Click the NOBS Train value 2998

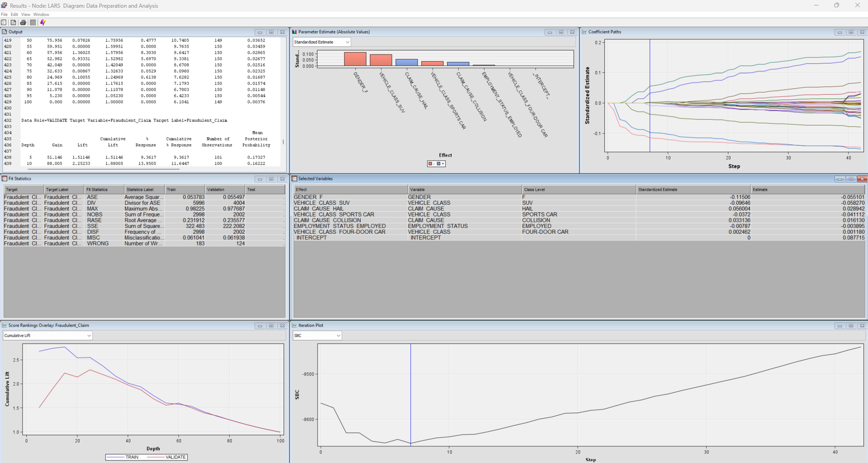tap(198, 215)
